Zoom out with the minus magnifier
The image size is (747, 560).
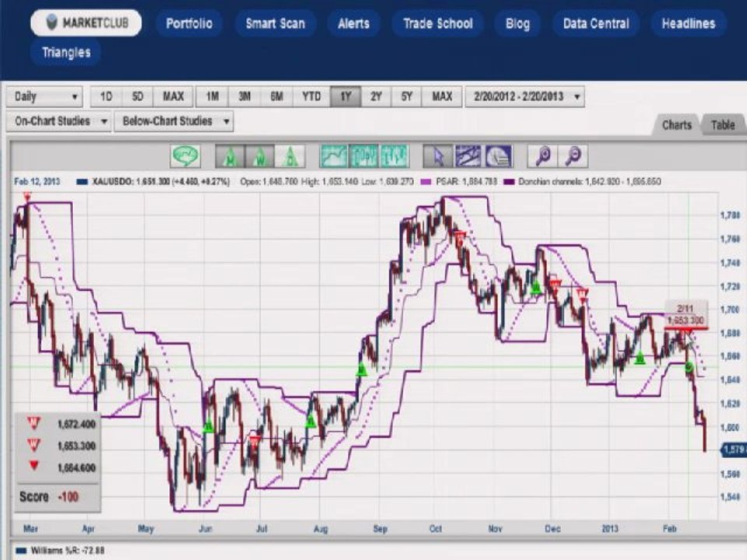point(573,156)
